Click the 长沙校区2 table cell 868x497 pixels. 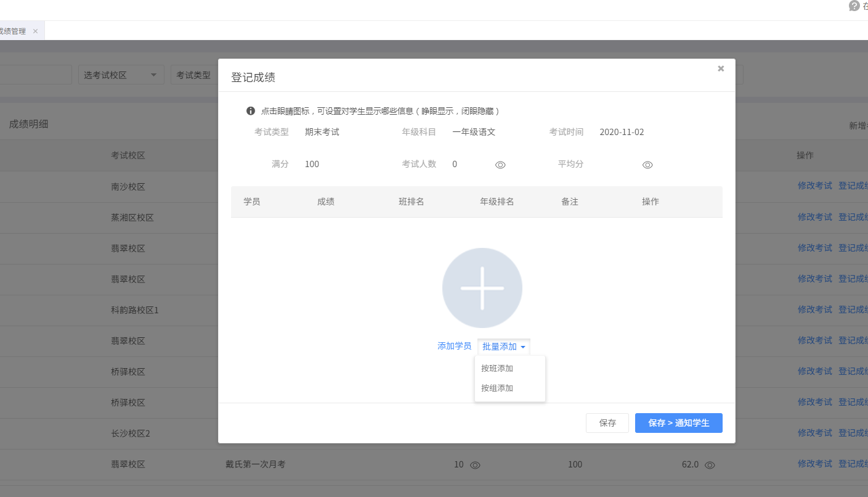(131, 433)
